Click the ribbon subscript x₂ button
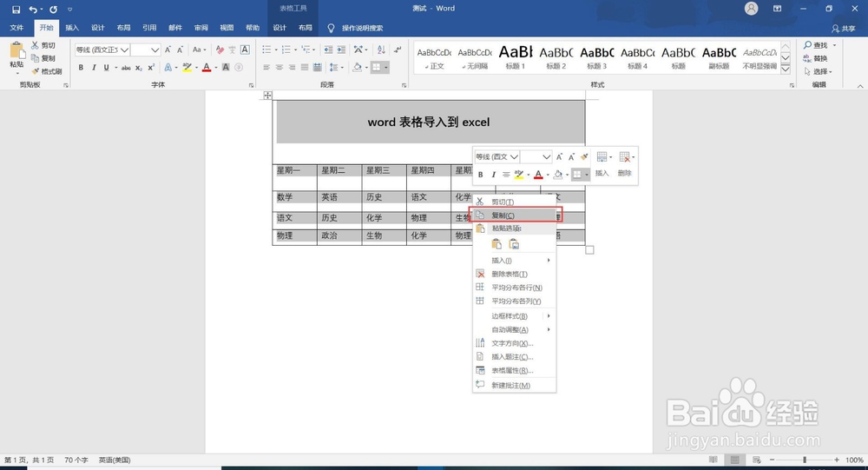This screenshot has width=868, height=470. click(x=138, y=68)
